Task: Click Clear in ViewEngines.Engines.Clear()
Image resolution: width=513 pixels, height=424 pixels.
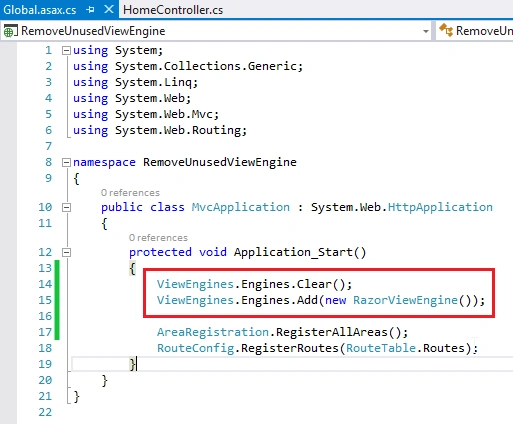Action: [x=314, y=284]
